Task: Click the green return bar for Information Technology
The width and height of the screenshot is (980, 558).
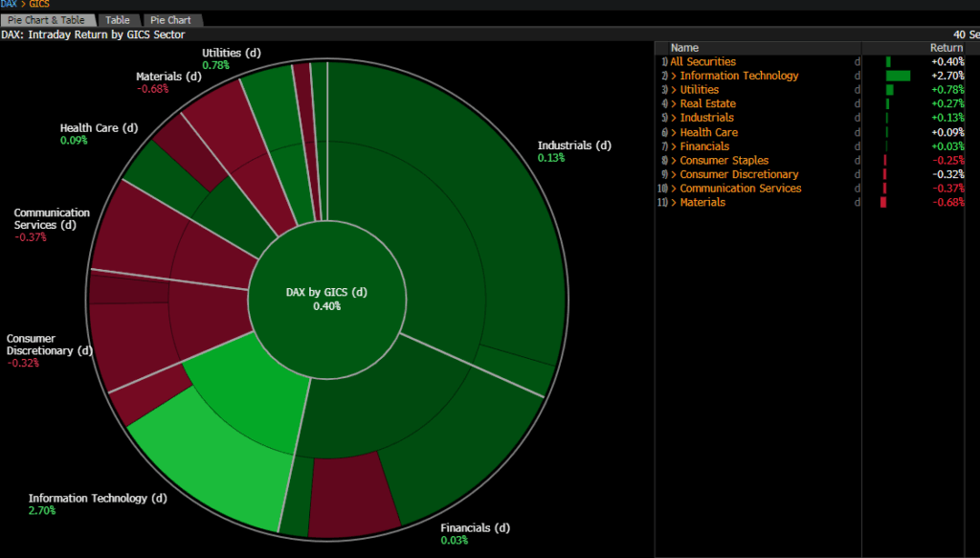Action: click(x=898, y=76)
